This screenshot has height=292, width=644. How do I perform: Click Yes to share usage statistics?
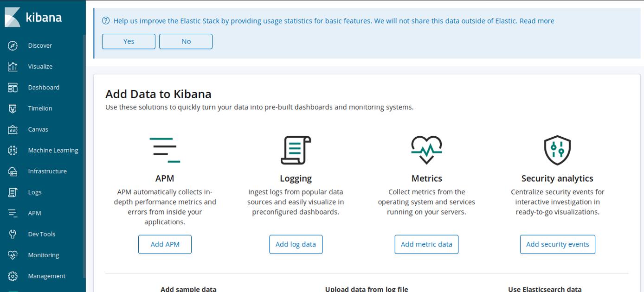(x=129, y=41)
